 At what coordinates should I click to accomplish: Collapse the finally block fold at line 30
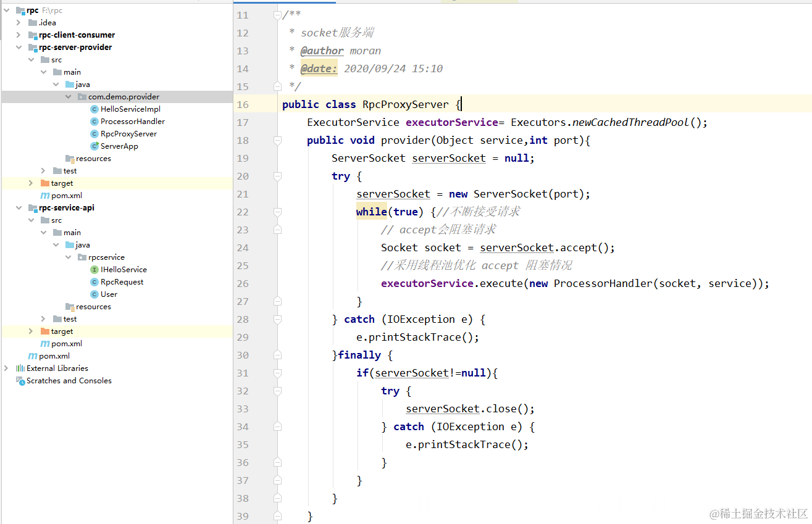(x=277, y=355)
